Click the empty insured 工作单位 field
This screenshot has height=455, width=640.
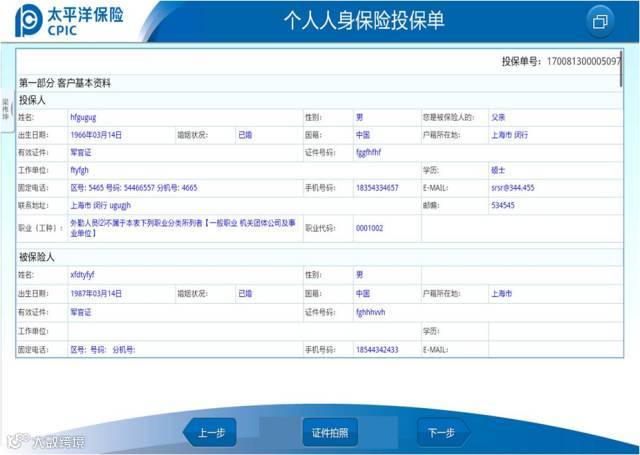tap(244, 331)
